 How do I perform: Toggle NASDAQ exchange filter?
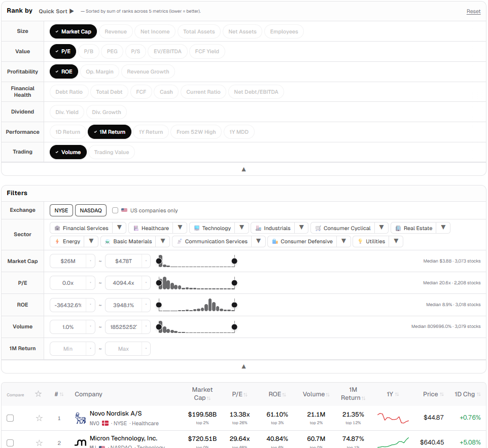click(91, 210)
